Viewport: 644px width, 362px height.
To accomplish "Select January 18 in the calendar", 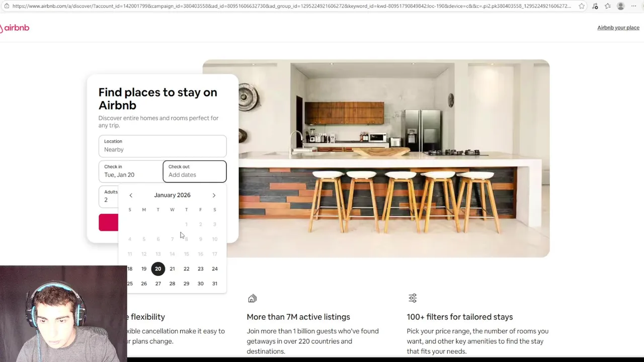I will coord(130,268).
